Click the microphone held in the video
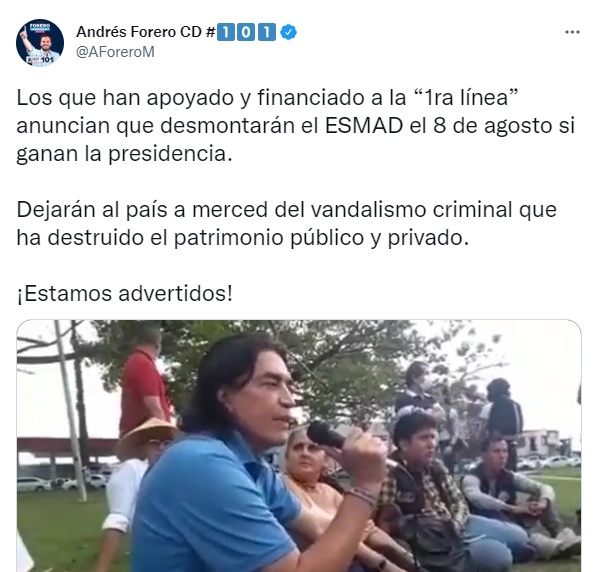594x572 pixels. [327, 434]
